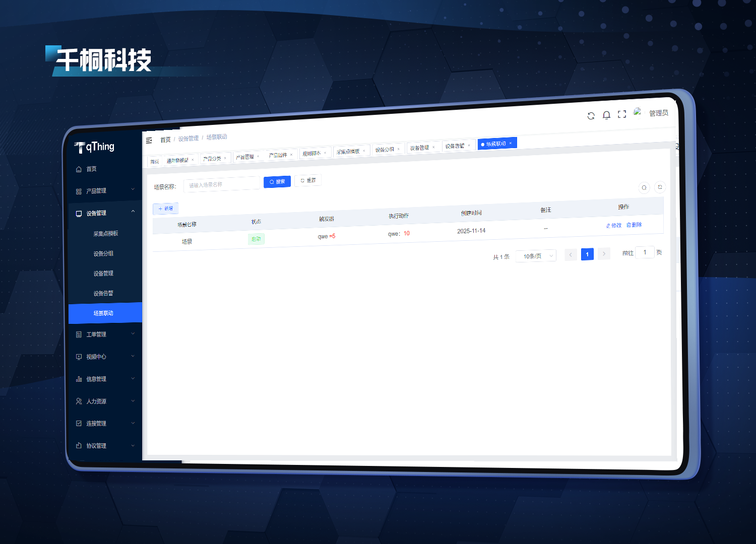Collapse 设备管理 menu chevron
The width and height of the screenshot is (756, 544).
[x=133, y=212]
